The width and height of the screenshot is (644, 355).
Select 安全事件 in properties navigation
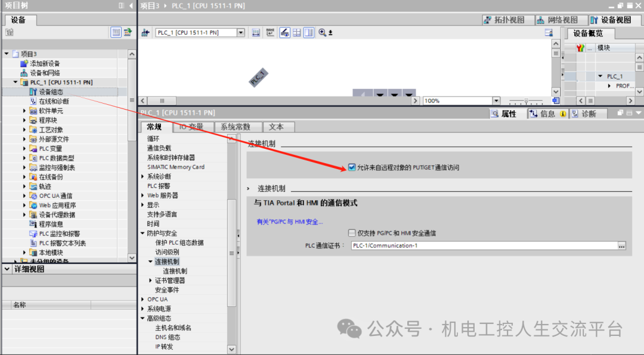[167, 289]
